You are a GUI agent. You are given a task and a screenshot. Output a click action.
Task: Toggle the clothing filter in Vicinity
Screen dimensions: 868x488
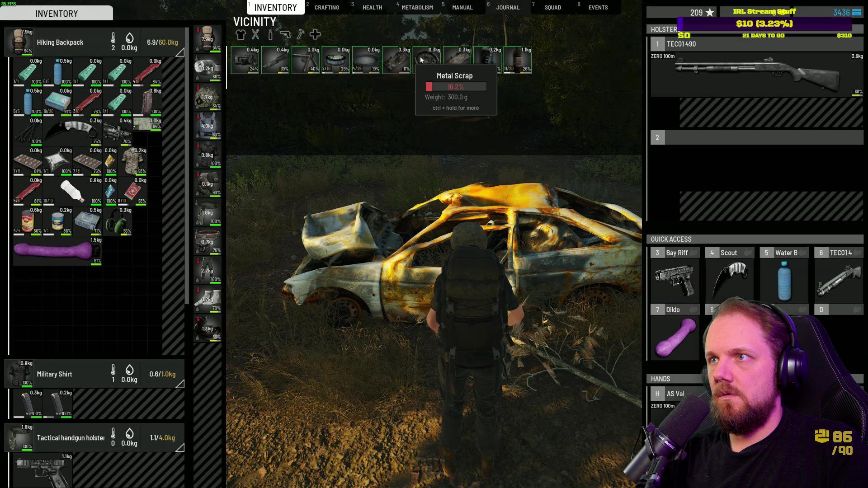click(241, 34)
